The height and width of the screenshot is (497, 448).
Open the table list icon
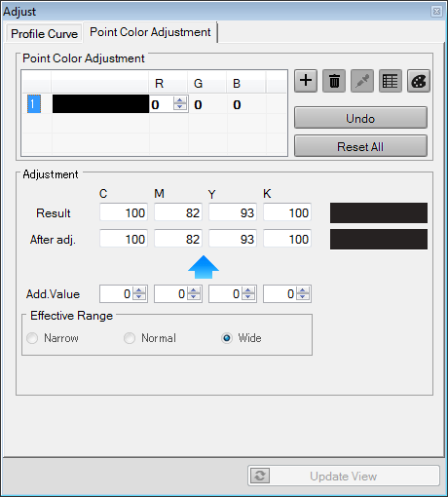391,81
